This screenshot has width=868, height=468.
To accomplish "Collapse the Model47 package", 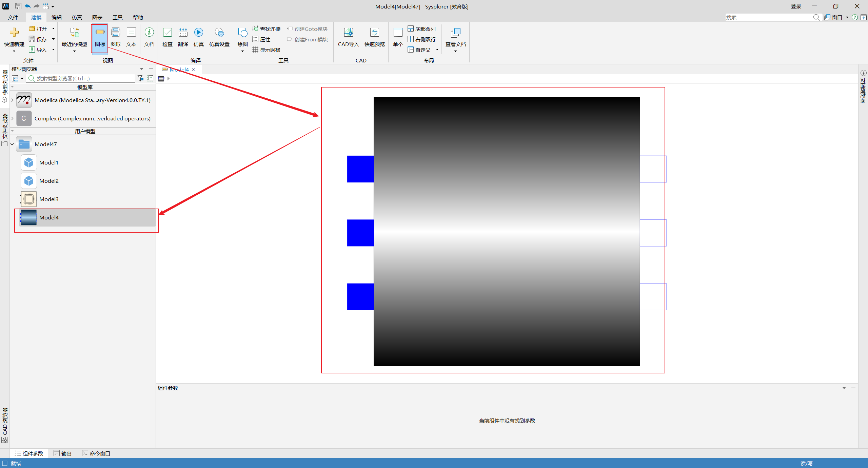I will coord(12,144).
